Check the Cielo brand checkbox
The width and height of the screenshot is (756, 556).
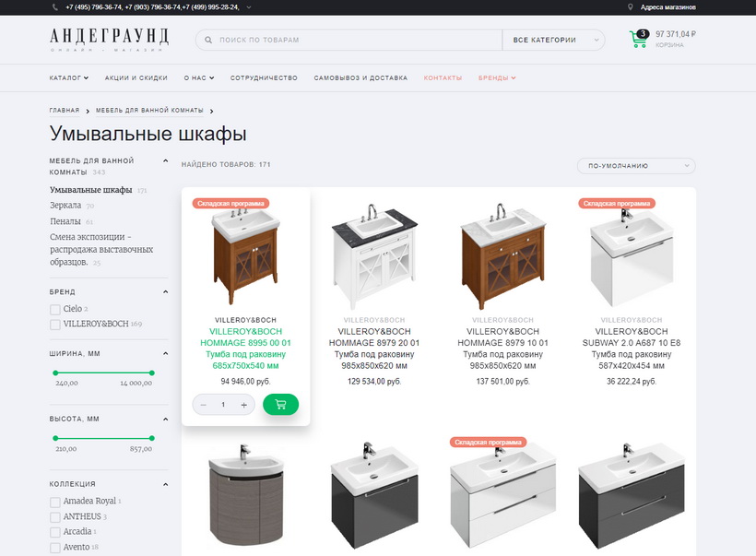click(x=55, y=309)
